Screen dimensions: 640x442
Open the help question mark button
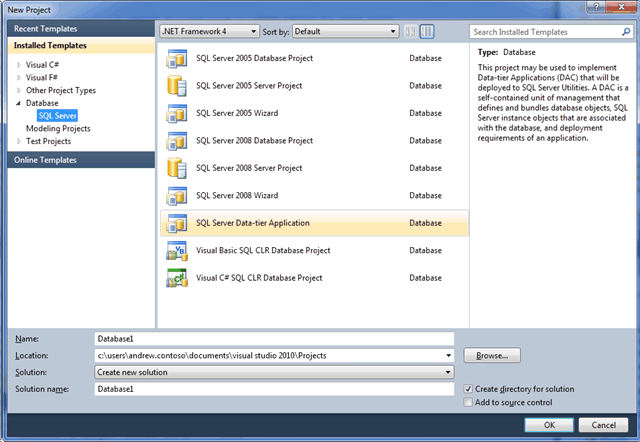[596, 7]
